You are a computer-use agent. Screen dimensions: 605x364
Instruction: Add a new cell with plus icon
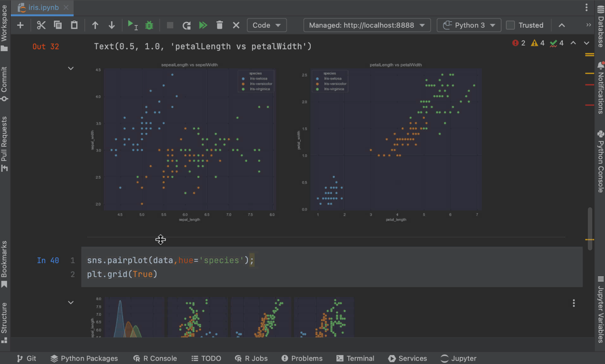click(x=21, y=25)
